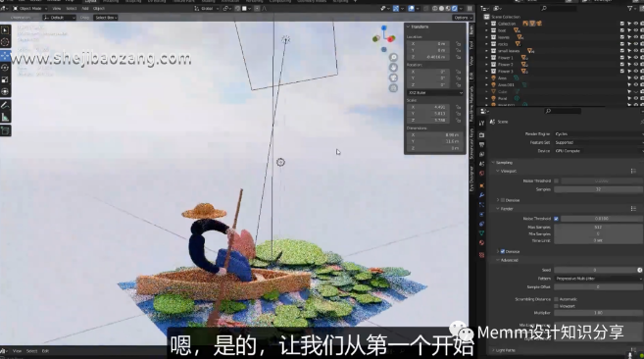Click the zoom magnifier viewport navigation icon
The width and height of the screenshot is (644, 359).
(x=393, y=57)
